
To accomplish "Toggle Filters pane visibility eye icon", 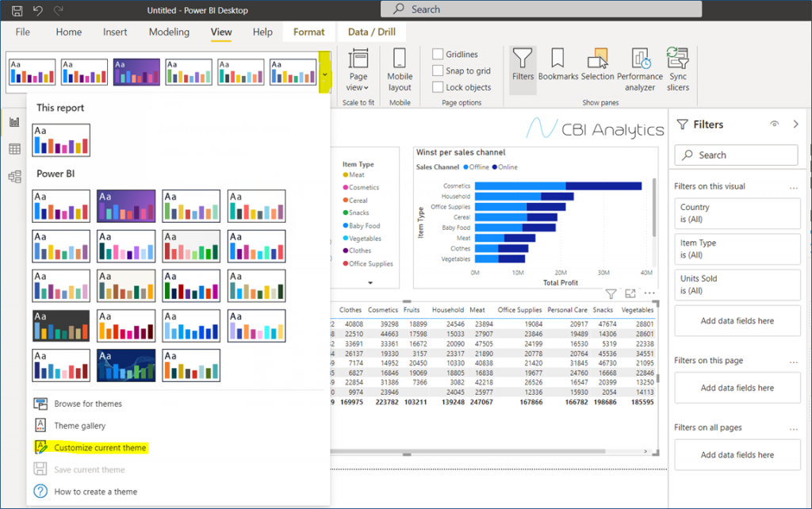I will [x=774, y=124].
